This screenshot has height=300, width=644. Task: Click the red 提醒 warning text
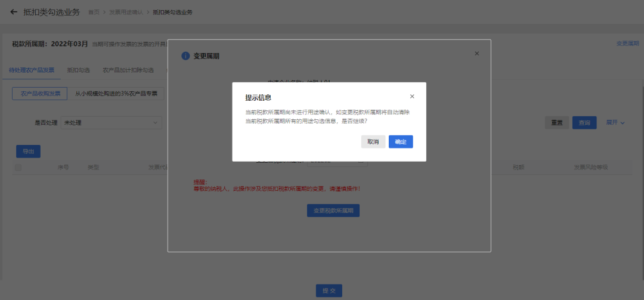[x=277, y=185]
